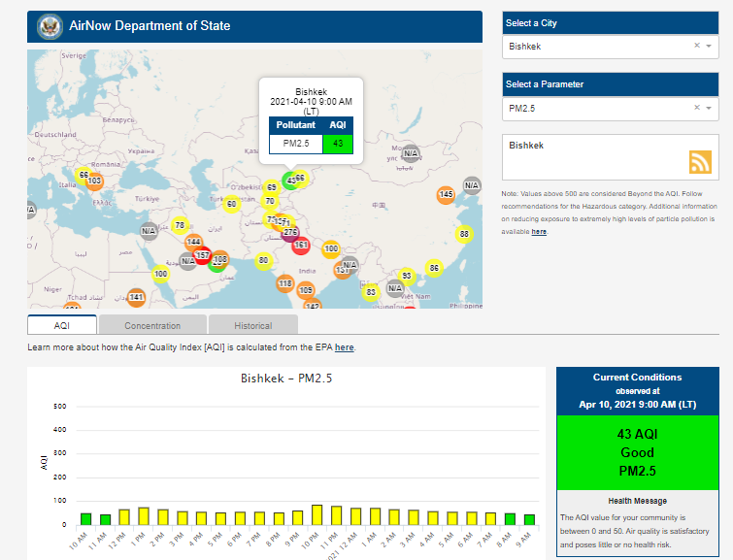
Task: Click the green AQI 43 cell in popup
Action: 337,144
